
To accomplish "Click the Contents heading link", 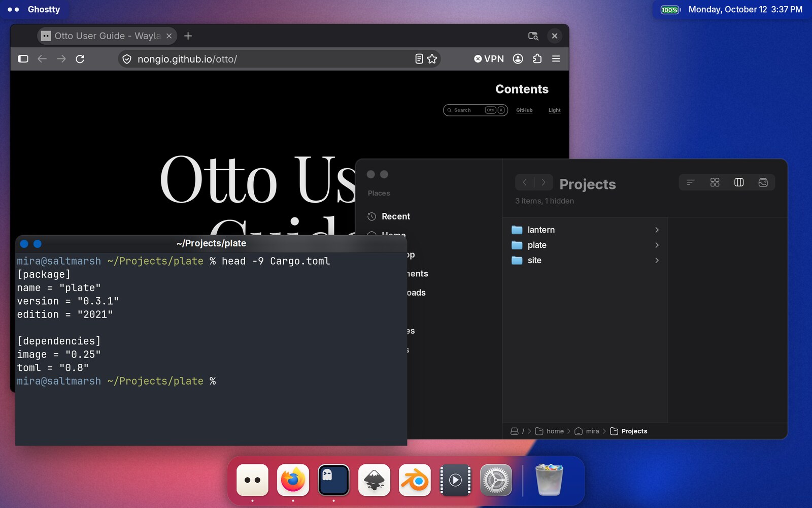I will [x=522, y=89].
